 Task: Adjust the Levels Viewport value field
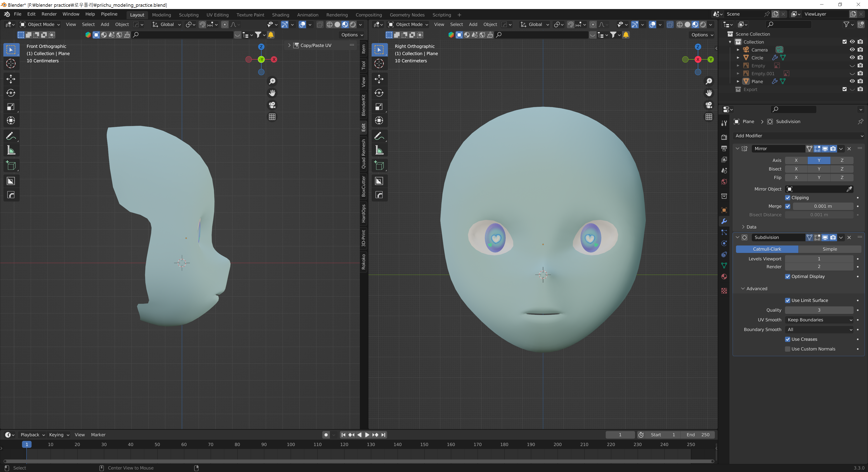819,259
